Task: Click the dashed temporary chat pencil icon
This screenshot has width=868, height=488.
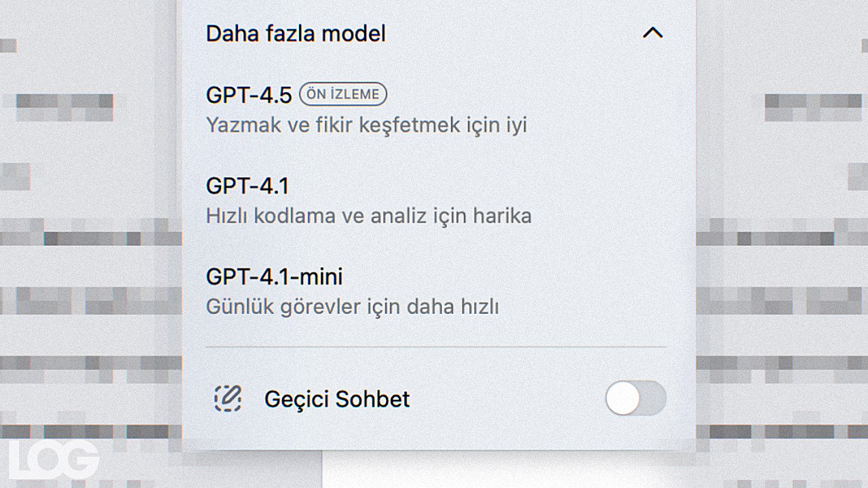Action: click(x=227, y=399)
